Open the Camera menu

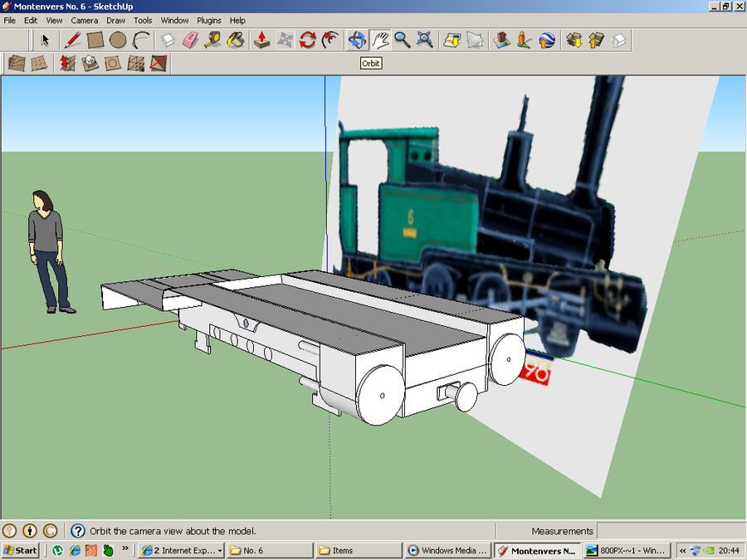[85, 21]
